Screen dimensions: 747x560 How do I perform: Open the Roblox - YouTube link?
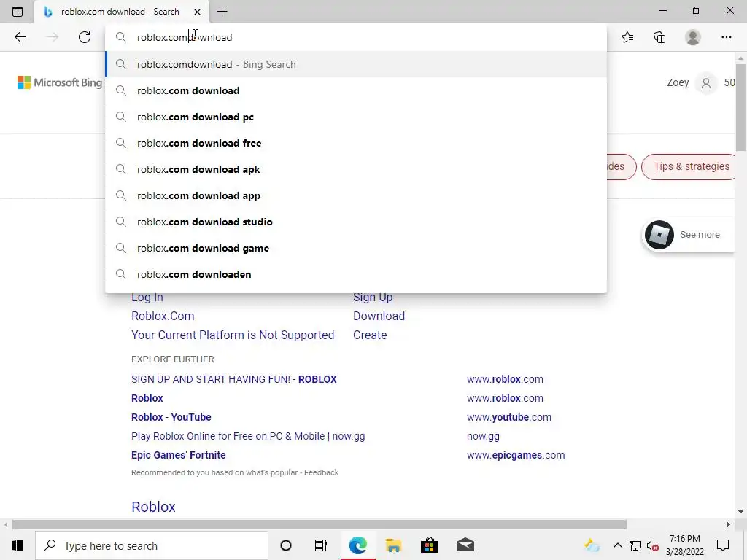tap(171, 417)
